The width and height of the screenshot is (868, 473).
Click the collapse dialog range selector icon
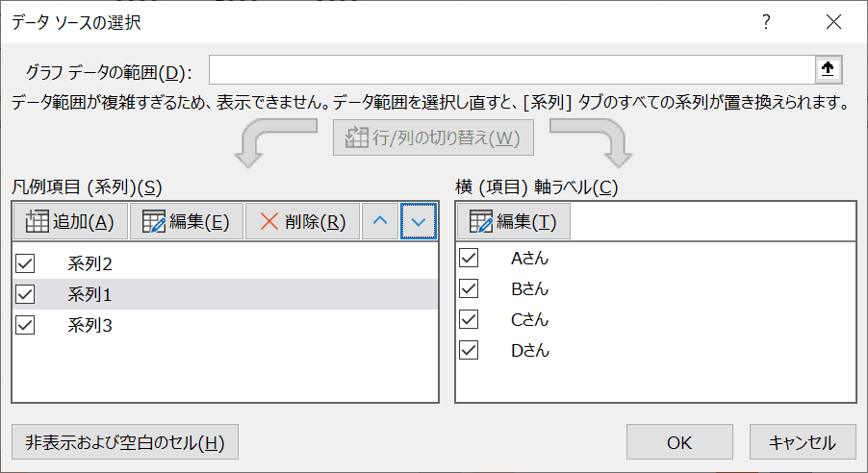(x=829, y=70)
